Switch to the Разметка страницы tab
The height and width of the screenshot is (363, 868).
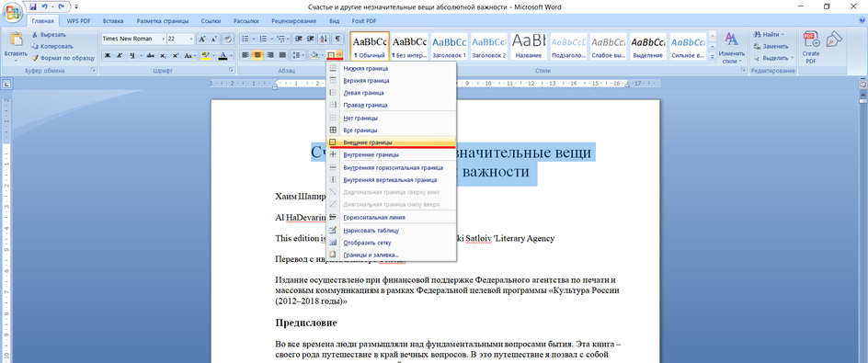162,21
